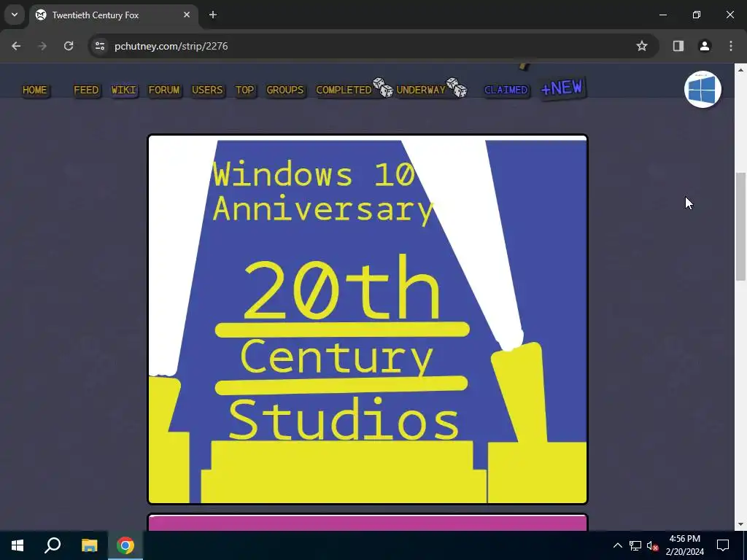Click the Chrome taskbar icon
This screenshot has height=560, width=747.
point(125,545)
